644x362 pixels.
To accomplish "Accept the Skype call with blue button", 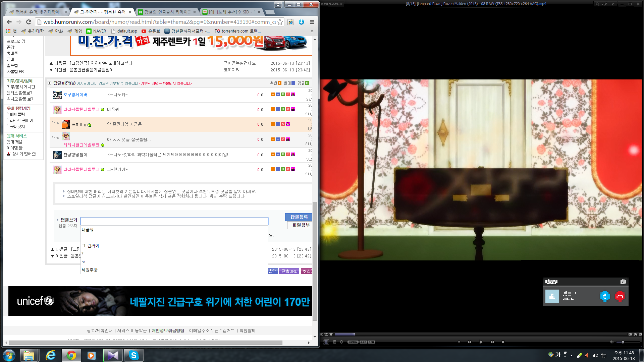I will (x=605, y=296).
